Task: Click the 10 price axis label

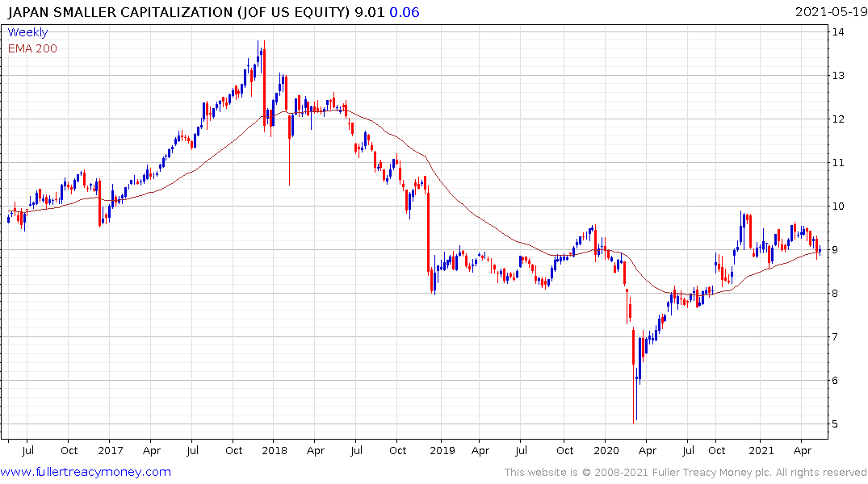Action: 838,207
